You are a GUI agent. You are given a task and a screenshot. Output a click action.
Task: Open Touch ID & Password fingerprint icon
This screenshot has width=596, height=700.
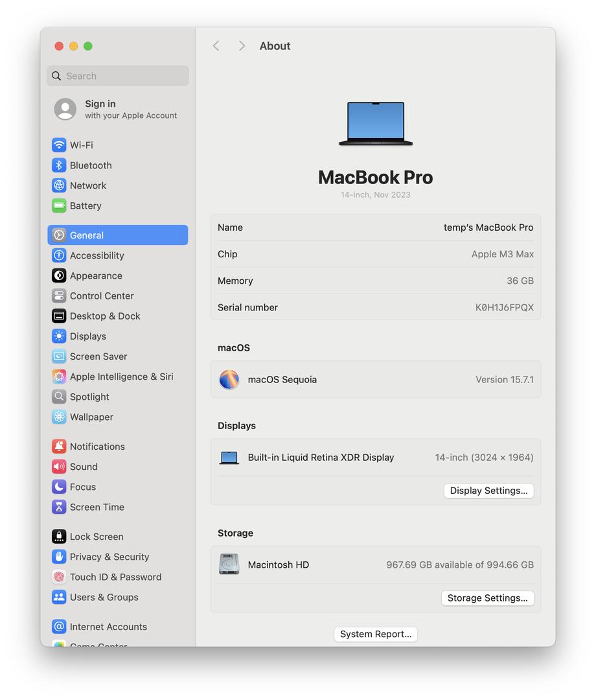(59, 577)
